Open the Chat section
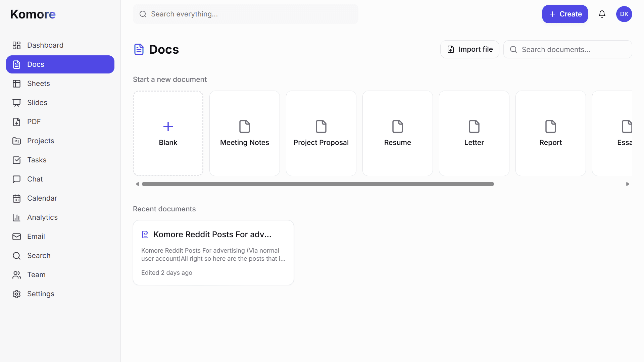644x362 pixels. click(x=35, y=179)
